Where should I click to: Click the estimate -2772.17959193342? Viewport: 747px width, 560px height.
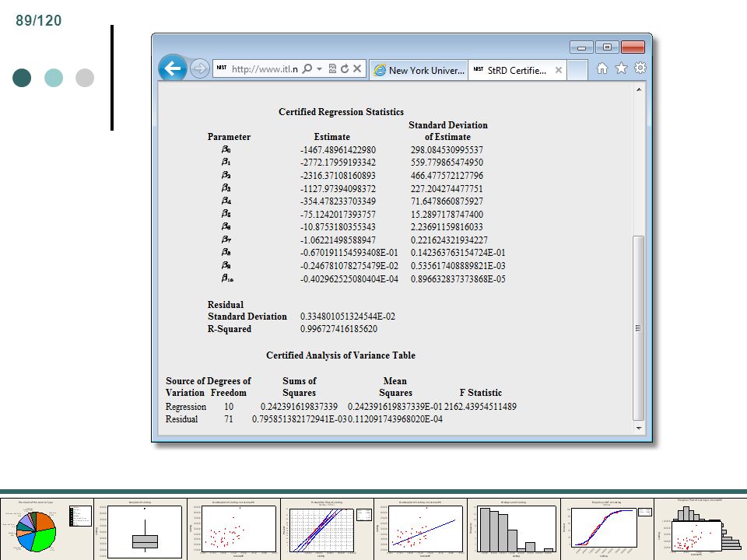(x=338, y=163)
